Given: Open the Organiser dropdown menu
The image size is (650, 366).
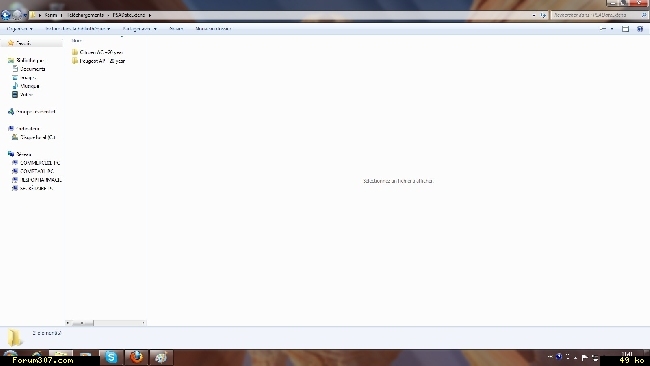Looking at the screenshot, I should 19,29.
